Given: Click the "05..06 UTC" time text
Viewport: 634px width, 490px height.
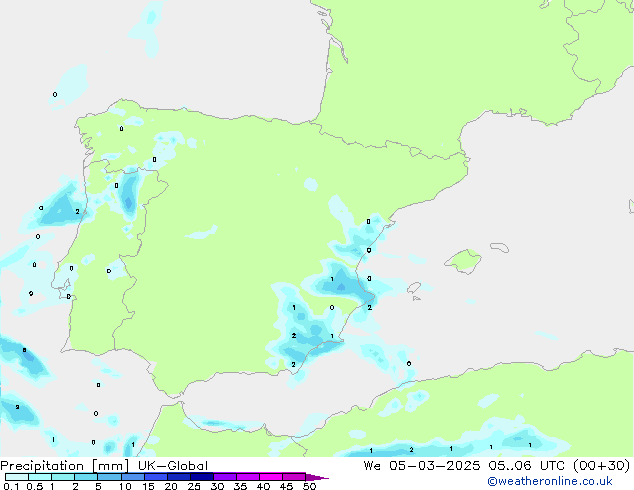Looking at the screenshot, I should pyautogui.click(x=526, y=466).
